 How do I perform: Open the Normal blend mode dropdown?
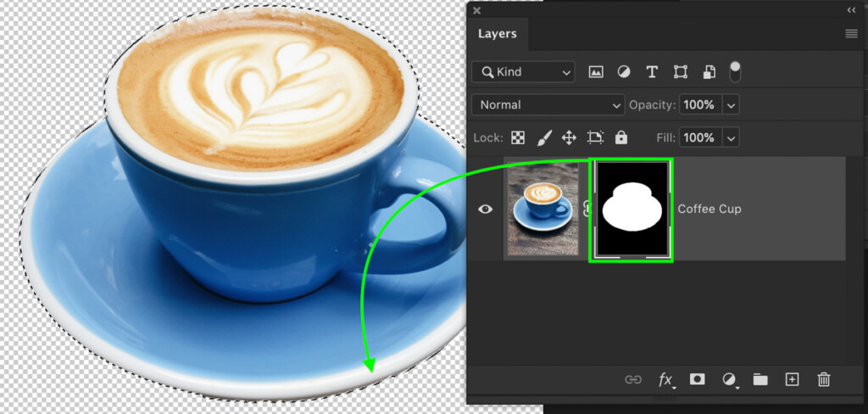(x=548, y=104)
